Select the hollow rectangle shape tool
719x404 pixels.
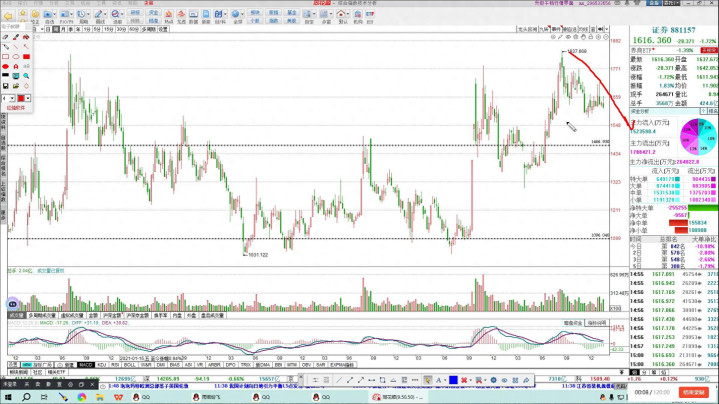[6, 57]
